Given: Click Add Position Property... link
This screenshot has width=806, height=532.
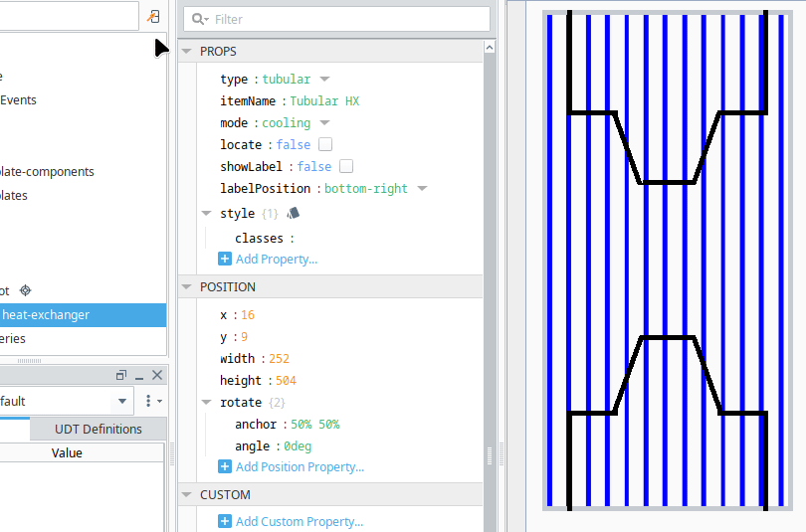Looking at the screenshot, I should click(x=300, y=466).
